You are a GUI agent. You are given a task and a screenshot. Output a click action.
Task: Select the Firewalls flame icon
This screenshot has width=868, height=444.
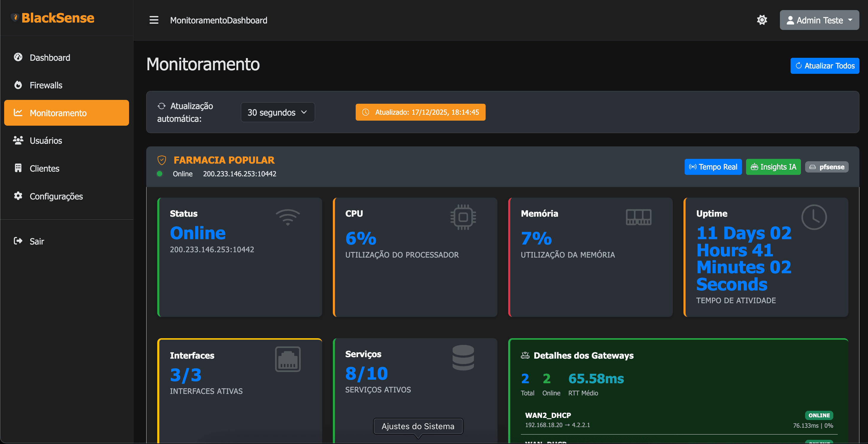point(18,85)
